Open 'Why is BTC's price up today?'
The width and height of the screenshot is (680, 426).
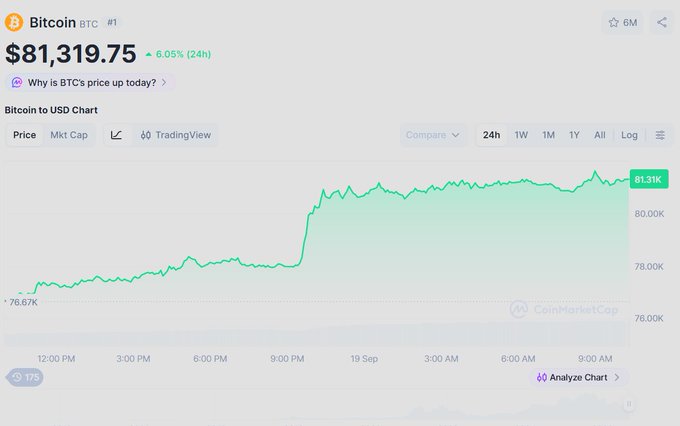pos(90,82)
